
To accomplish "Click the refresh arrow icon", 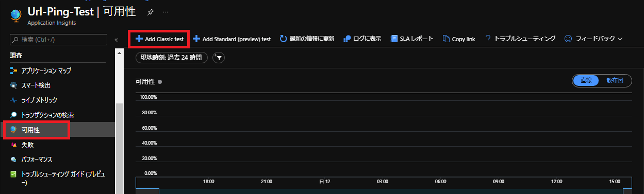I will pos(283,39).
